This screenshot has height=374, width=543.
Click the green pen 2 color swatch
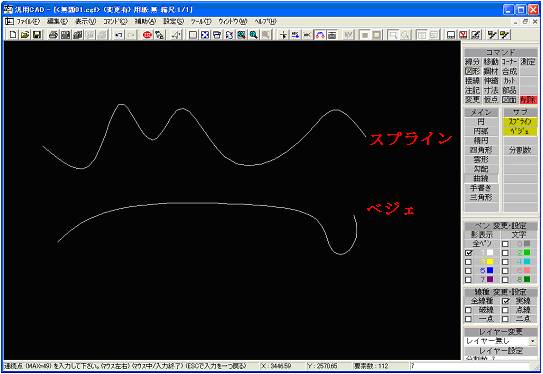tap(527, 253)
